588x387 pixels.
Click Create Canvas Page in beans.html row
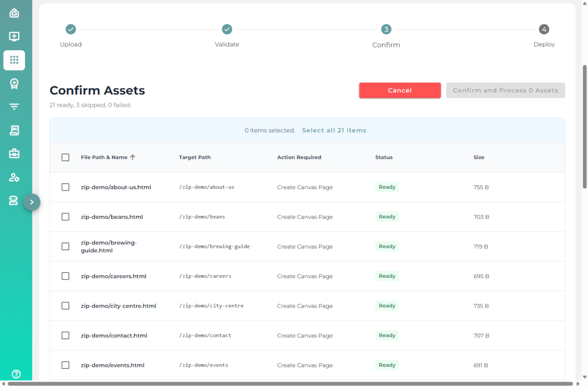point(305,217)
